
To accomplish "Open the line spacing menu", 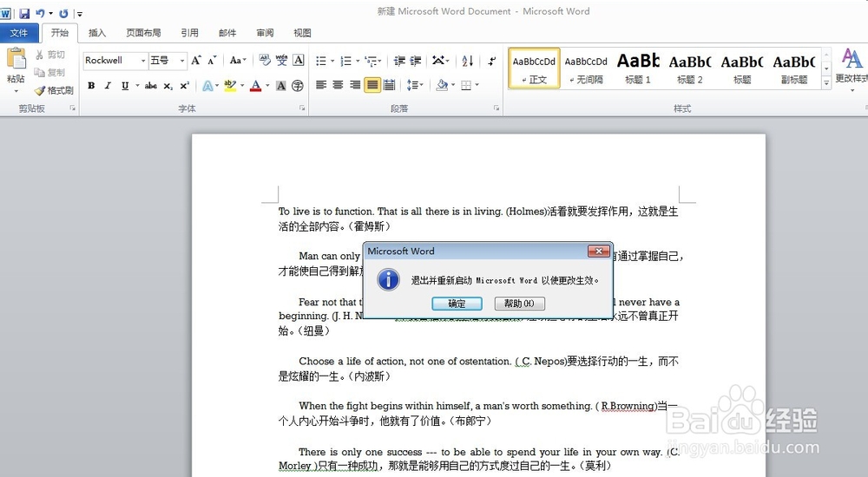I will click(414, 85).
